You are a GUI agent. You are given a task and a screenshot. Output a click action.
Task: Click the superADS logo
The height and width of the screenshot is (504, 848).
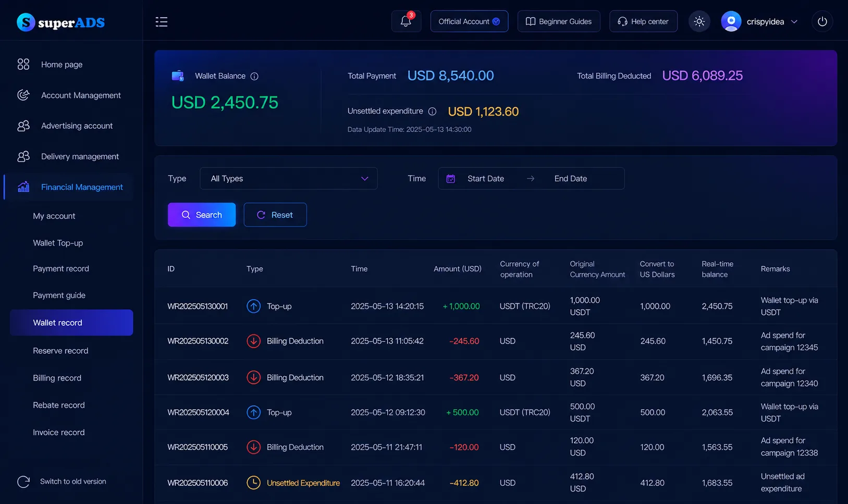[x=61, y=22]
